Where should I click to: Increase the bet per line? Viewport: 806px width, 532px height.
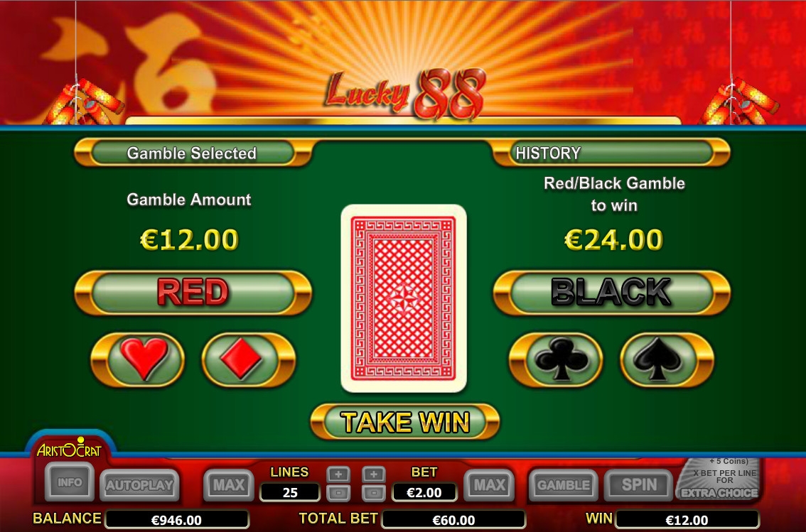[374, 474]
